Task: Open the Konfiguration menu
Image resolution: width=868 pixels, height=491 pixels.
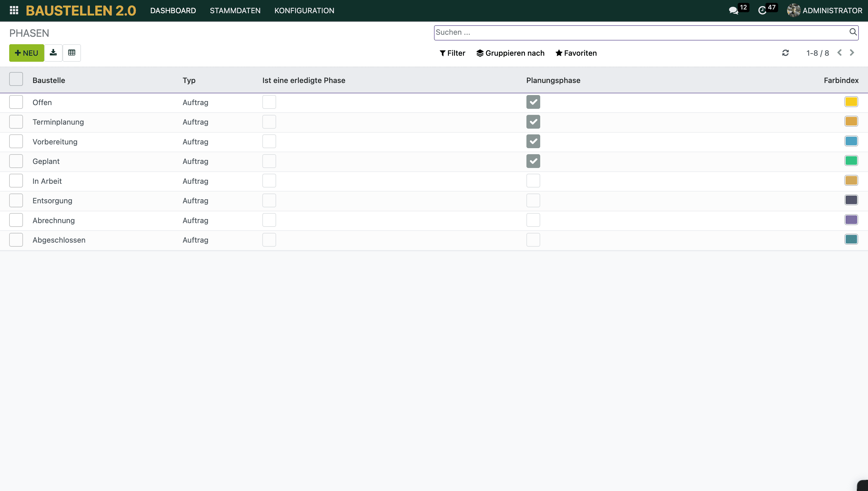Action: [x=304, y=10]
